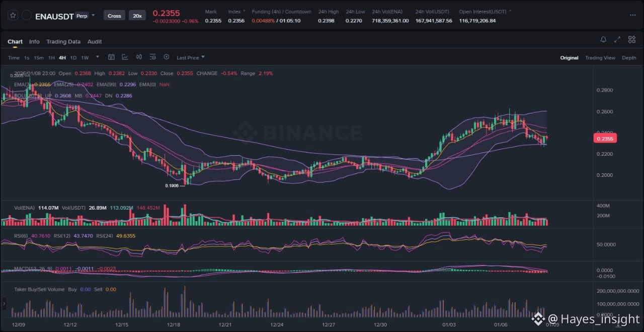Expand the left side panel arrow
This screenshot has width=644, height=332.
point(5,303)
